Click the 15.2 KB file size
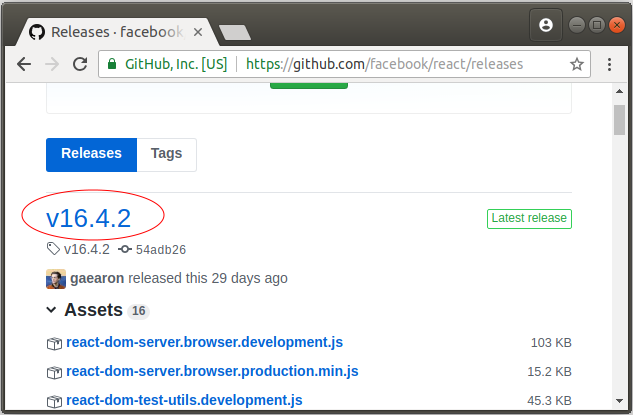This screenshot has width=633, height=415. pyautogui.click(x=549, y=372)
